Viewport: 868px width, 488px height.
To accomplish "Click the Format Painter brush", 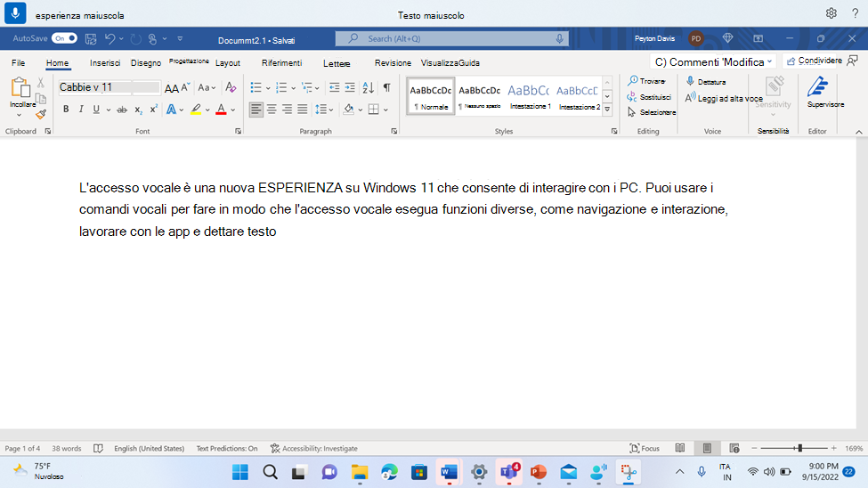I will coord(40,115).
